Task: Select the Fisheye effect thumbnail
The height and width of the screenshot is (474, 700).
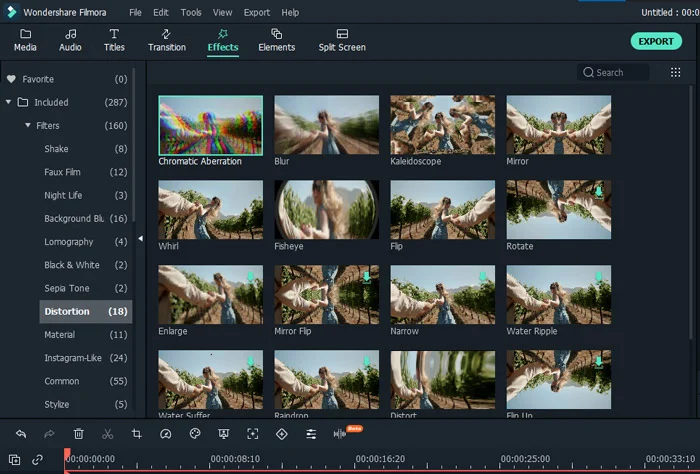Action: coord(326,210)
